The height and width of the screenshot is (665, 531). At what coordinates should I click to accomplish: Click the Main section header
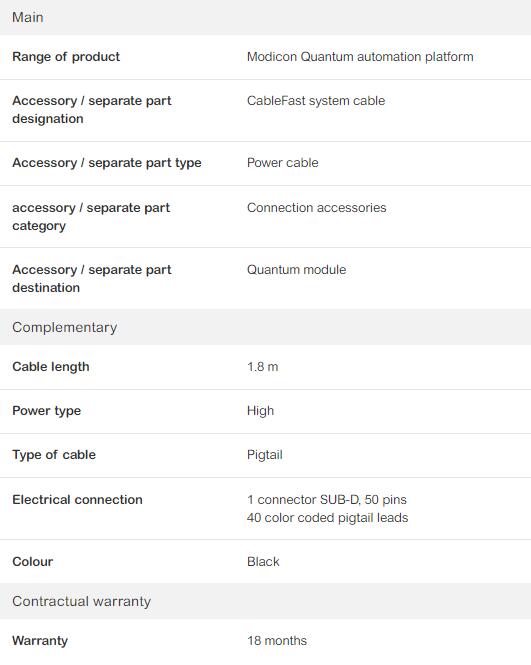[x=266, y=17]
